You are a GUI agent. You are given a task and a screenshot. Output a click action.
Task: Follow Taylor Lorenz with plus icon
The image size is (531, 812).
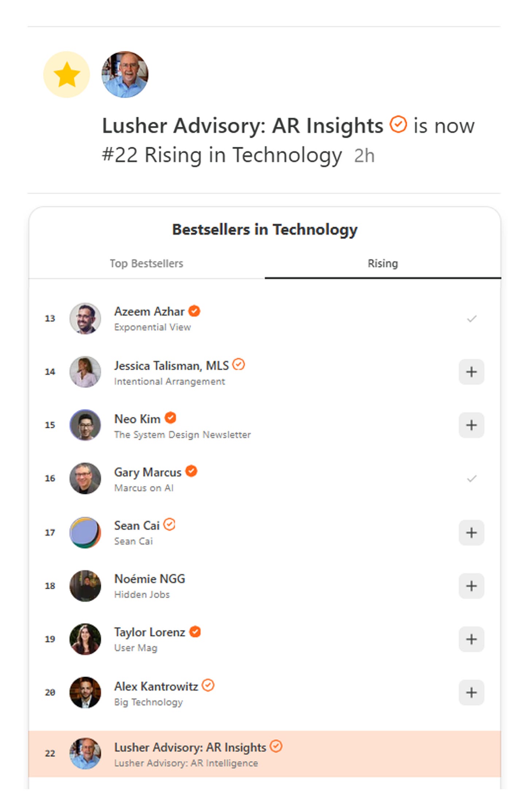click(x=471, y=639)
